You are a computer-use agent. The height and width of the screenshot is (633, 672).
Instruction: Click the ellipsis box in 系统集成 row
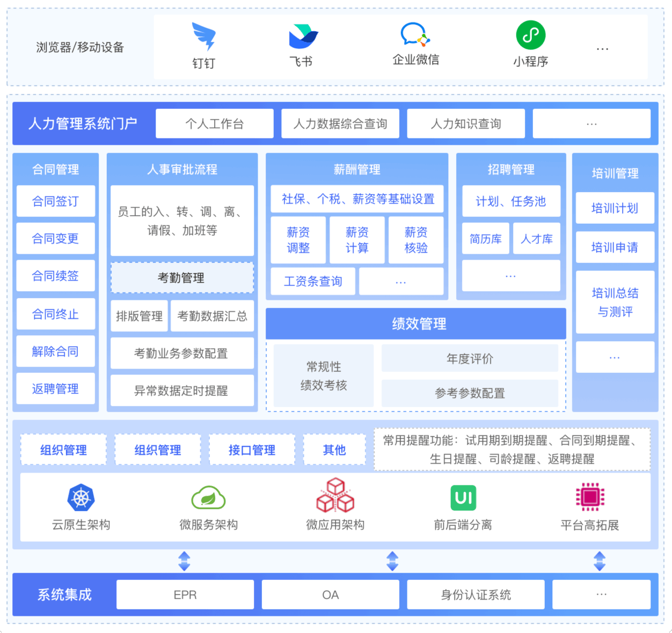pos(602,595)
